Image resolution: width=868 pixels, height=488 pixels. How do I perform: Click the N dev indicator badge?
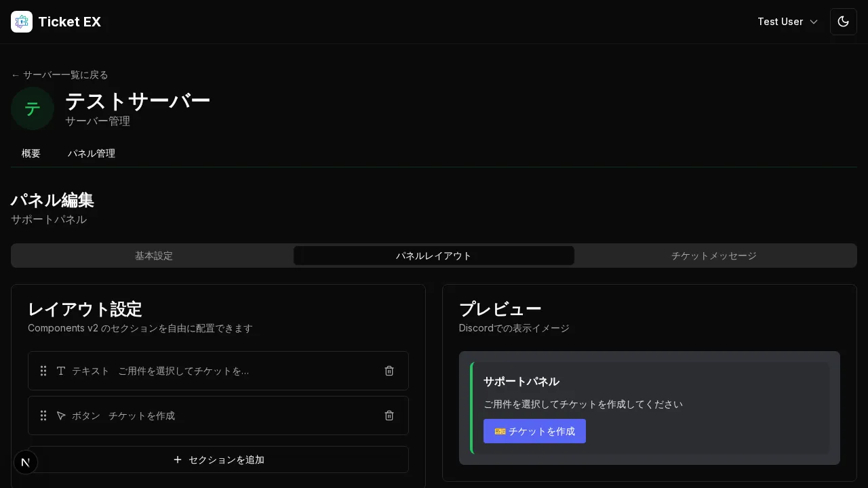(26, 462)
